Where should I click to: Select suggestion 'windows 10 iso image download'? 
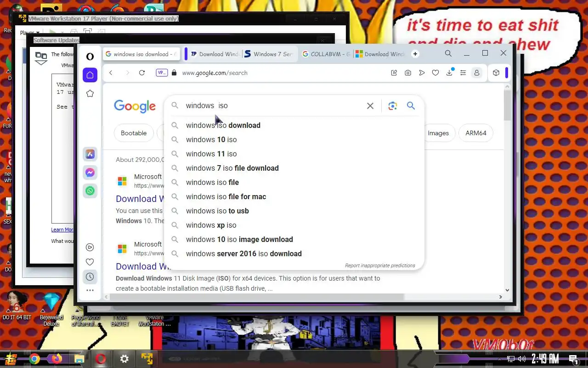coord(294,239)
